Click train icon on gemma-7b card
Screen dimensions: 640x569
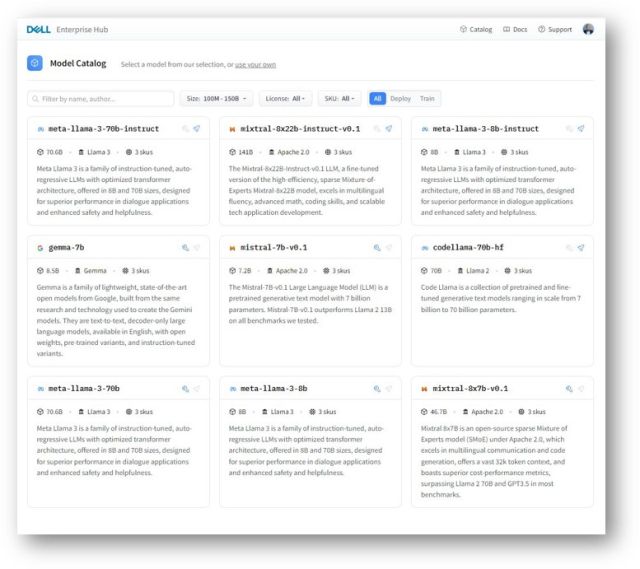185,248
